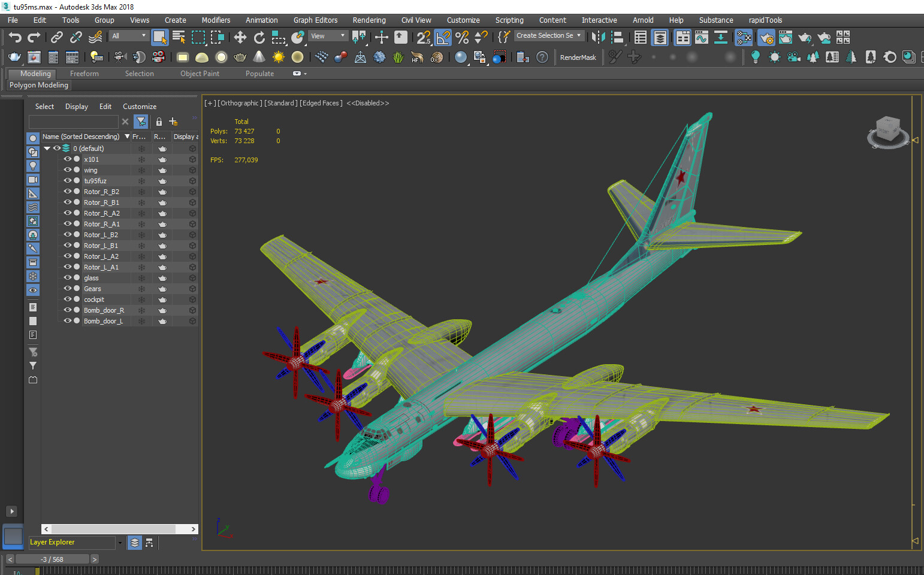Hide the wing object with eye icon
The height and width of the screenshot is (575, 924).
click(x=68, y=170)
